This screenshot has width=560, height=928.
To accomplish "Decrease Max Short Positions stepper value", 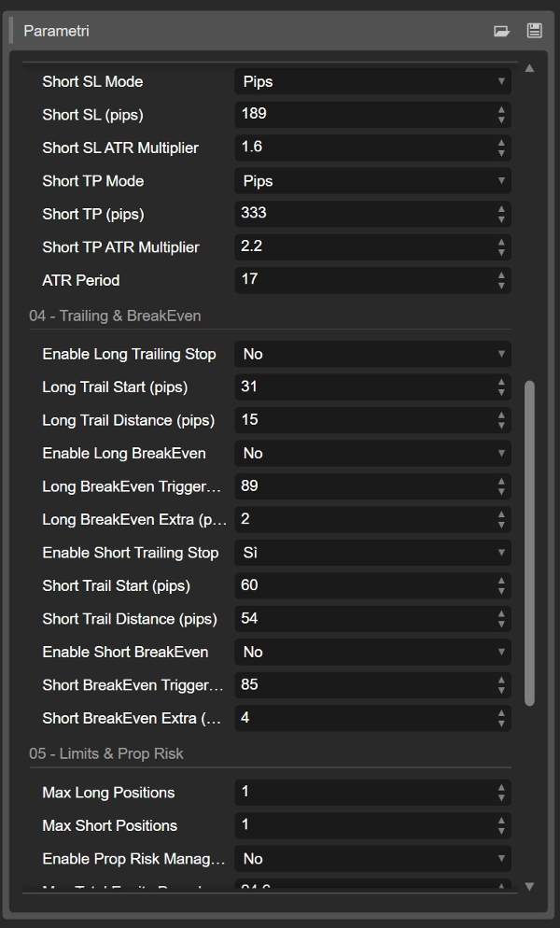I will (x=502, y=831).
